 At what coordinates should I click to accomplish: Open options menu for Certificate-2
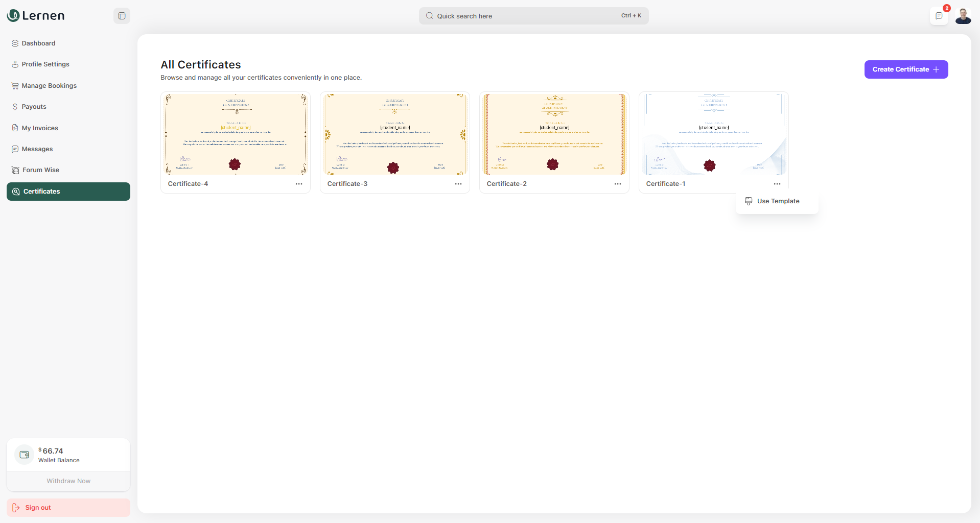coord(618,184)
